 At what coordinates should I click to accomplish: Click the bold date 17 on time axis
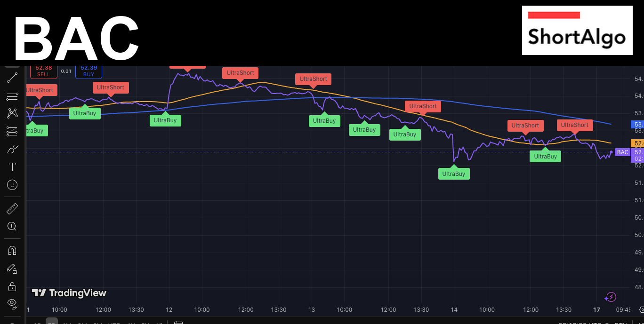click(x=596, y=309)
